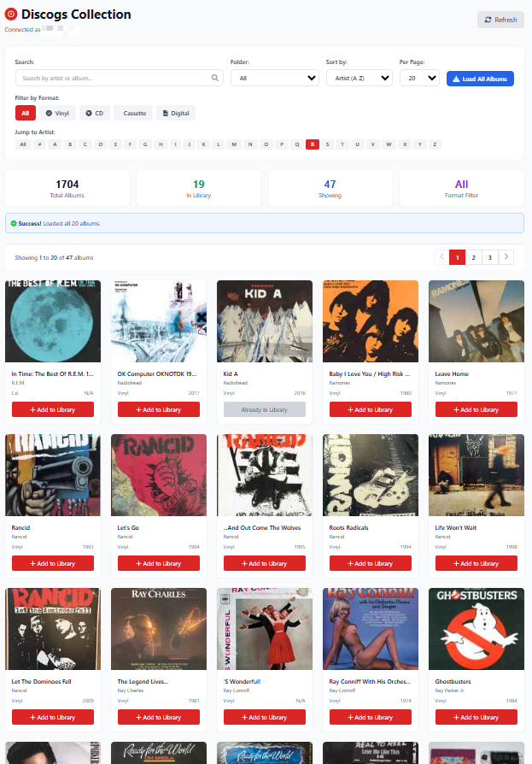The image size is (532, 764).
Task: Add In Time: Best Of R.E.M. to library
Action: [x=53, y=409]
